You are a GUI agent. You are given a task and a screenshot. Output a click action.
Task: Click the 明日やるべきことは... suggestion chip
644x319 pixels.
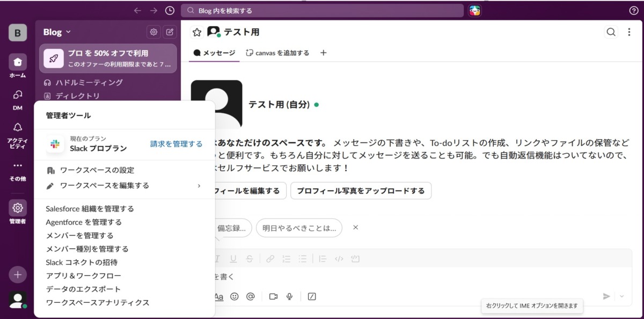299,228
